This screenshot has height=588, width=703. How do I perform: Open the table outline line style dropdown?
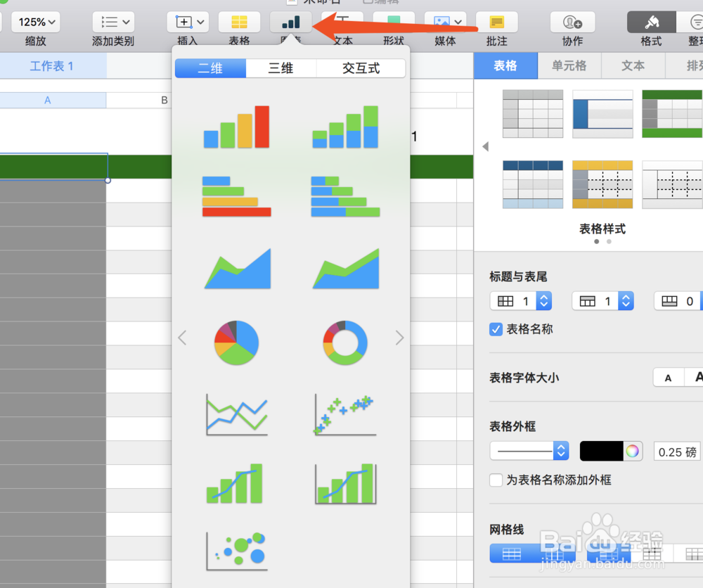[529, 452]
